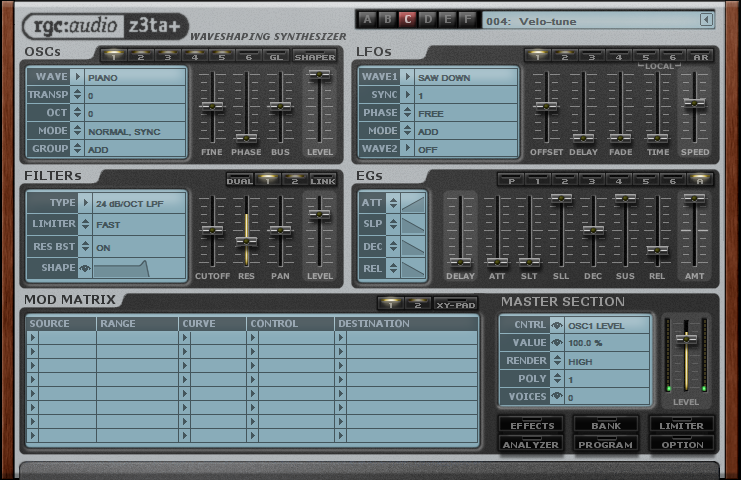
Task: Click the EG REL curve stepper arrows
Action: point(393,268)
